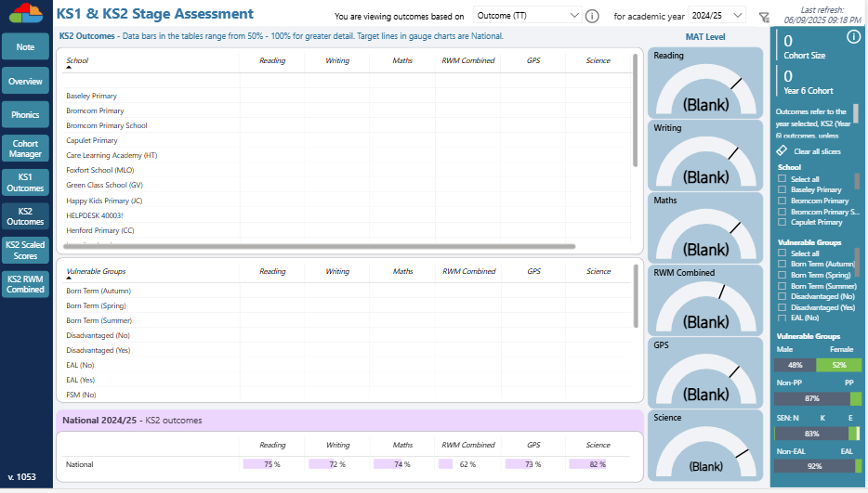
Task: Click the info icon beside Outcome dropdown
Action: 592,16
